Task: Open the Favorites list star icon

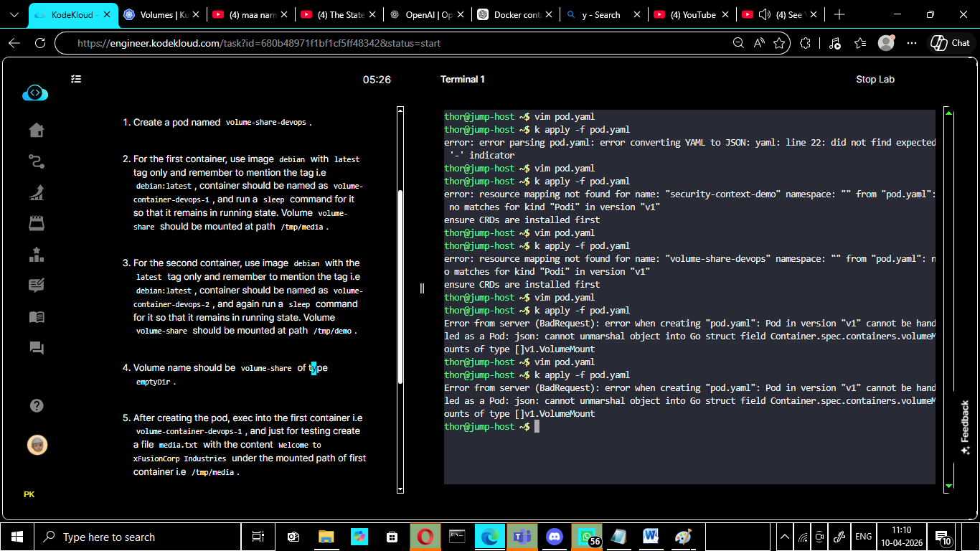Action: pos(860,43)
